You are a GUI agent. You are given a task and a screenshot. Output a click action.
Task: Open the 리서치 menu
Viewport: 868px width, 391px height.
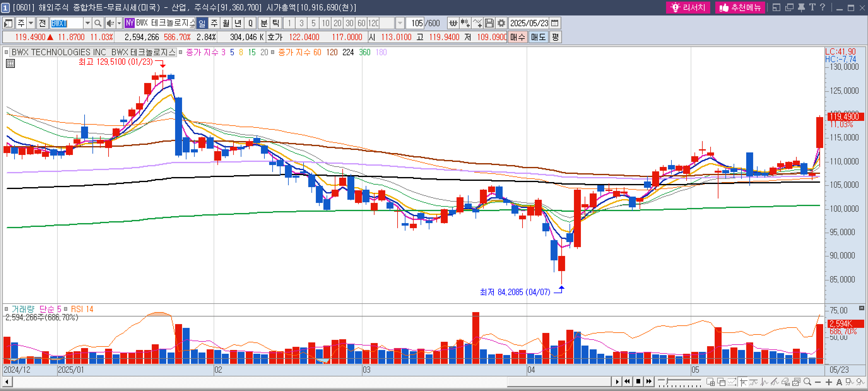[688, 7]
